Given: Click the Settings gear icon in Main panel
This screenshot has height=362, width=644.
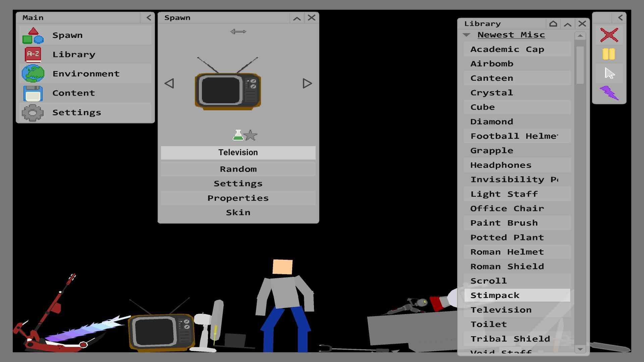Looking at the screenshot, I should tap(33, 112).
